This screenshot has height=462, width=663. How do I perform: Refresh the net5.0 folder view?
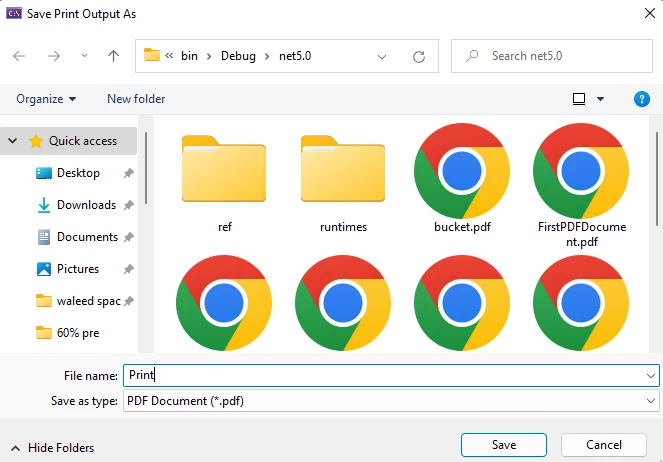coord(419,56)
